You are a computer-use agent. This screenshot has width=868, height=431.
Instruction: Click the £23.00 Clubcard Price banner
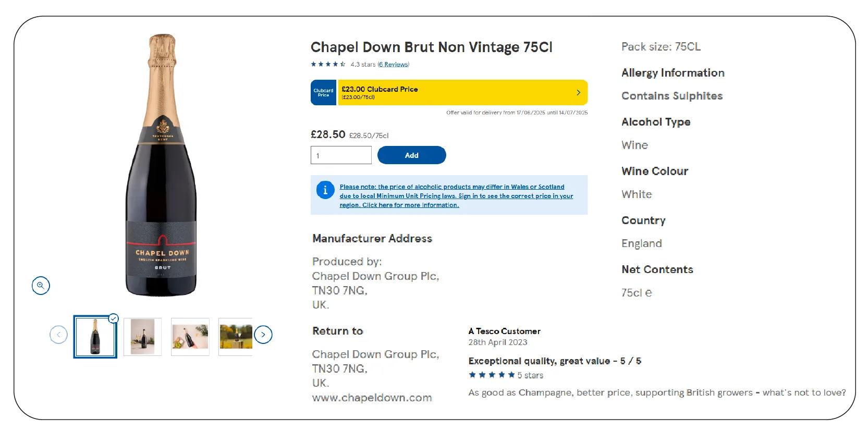(449, 93)
